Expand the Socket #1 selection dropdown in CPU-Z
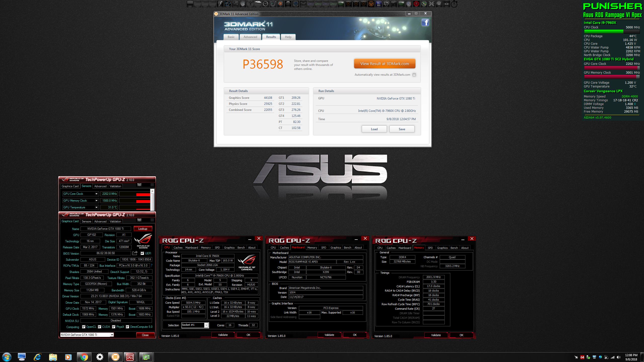Image resolution: width=644 pixels, height=362 pixels. click(x=206, y=325)
